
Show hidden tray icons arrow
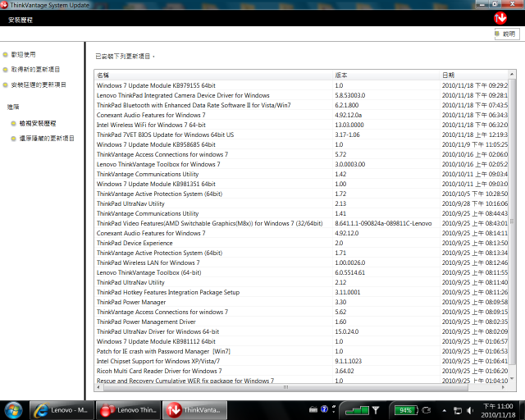coord(445,410)
